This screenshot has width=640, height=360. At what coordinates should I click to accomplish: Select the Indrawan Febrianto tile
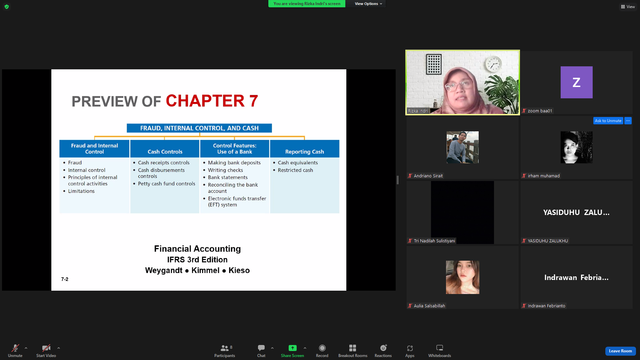click(x=576, y=278)
